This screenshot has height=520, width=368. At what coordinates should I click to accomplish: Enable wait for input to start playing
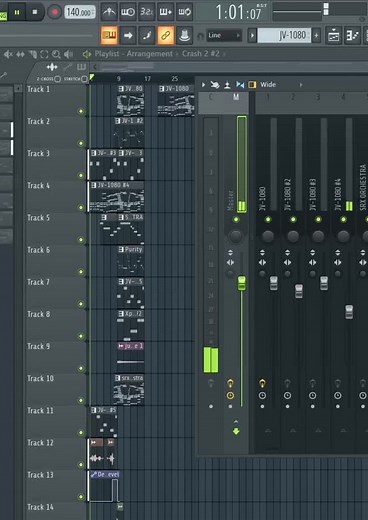128,12
